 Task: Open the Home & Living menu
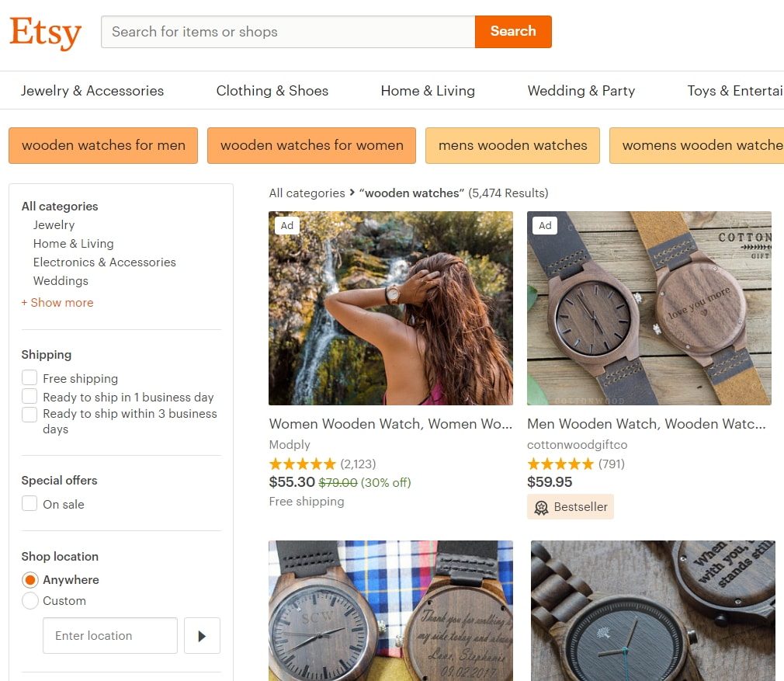pyautogui.click(x=428, y=91)
